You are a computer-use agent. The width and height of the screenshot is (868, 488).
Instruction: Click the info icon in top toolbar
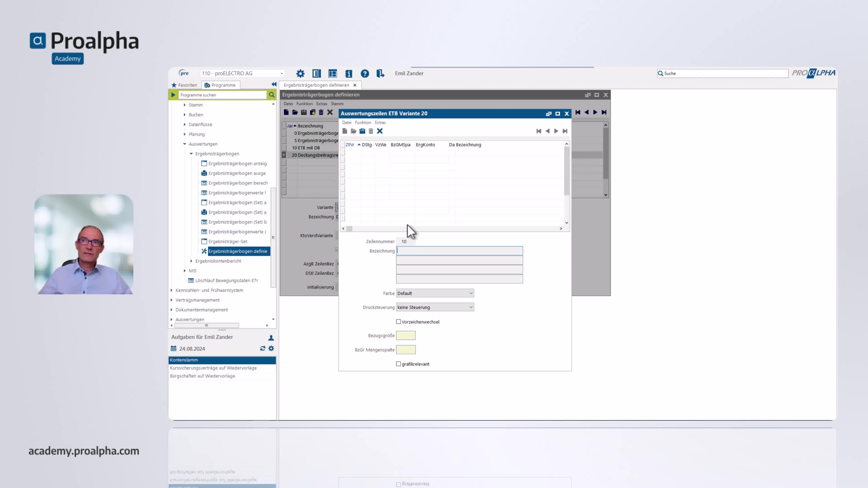coord(348,73)
